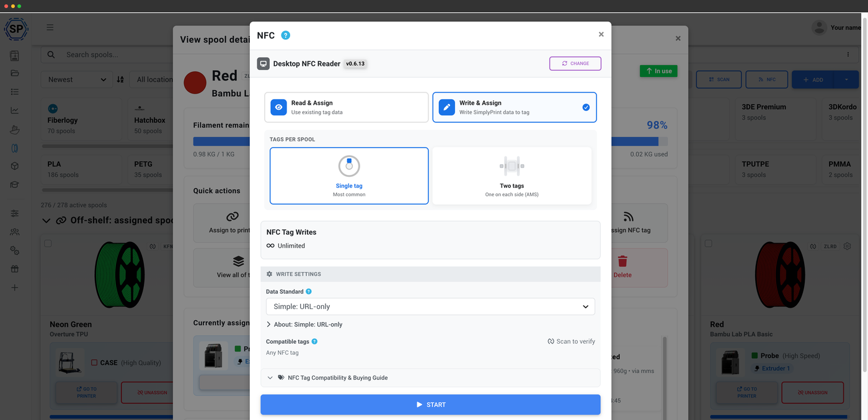Expand NFC Tag Compatibility & Buying Guide
The width and height of the screenshot is (868, 420).
coord(430,377)
